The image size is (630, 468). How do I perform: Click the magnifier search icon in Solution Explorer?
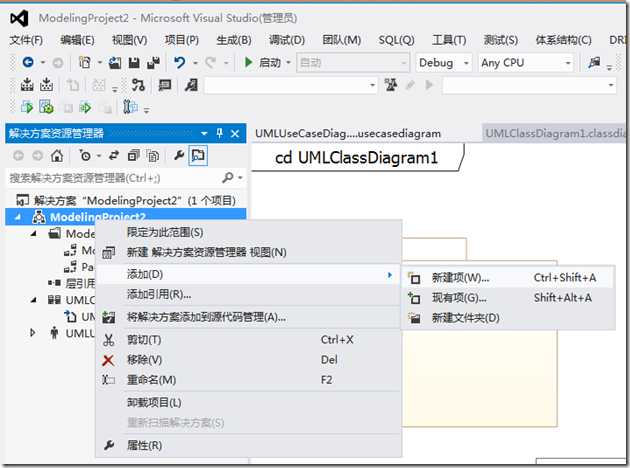click(x=228, y=177)
